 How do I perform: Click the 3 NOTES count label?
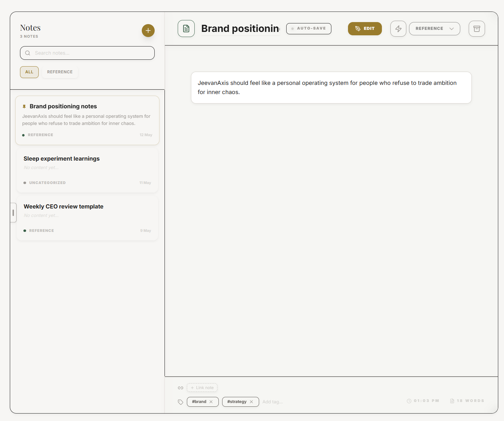pos(29,36)
